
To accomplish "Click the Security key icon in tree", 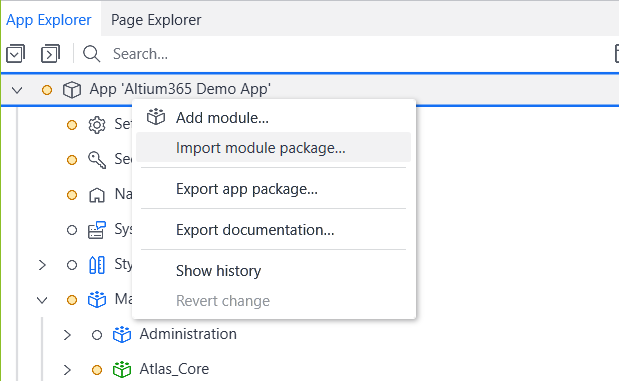I will pyautogui.click(x=97, y=160).
